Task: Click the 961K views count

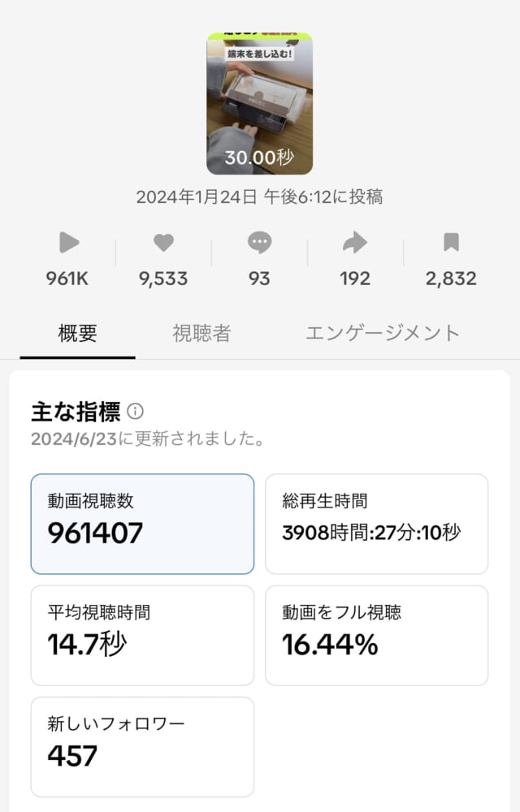Action: point(67,279)
